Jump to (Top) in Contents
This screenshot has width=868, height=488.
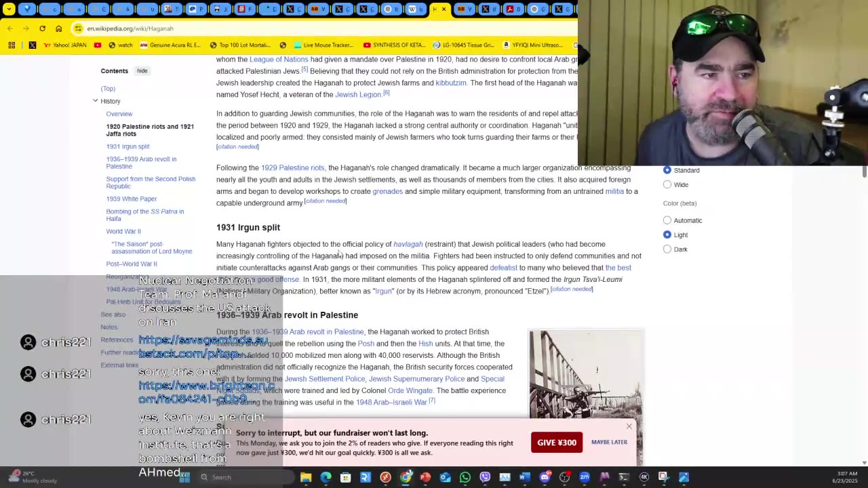[108, 89]
